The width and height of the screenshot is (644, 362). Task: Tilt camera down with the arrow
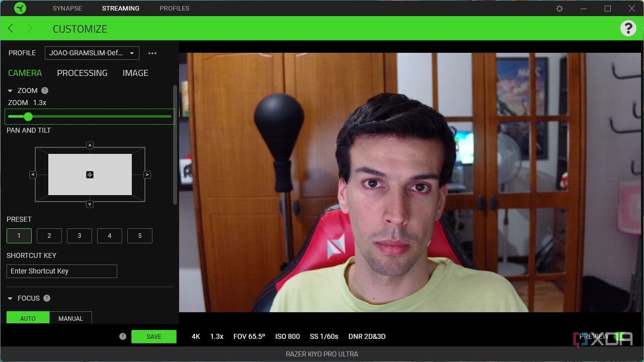pos(90,204)
